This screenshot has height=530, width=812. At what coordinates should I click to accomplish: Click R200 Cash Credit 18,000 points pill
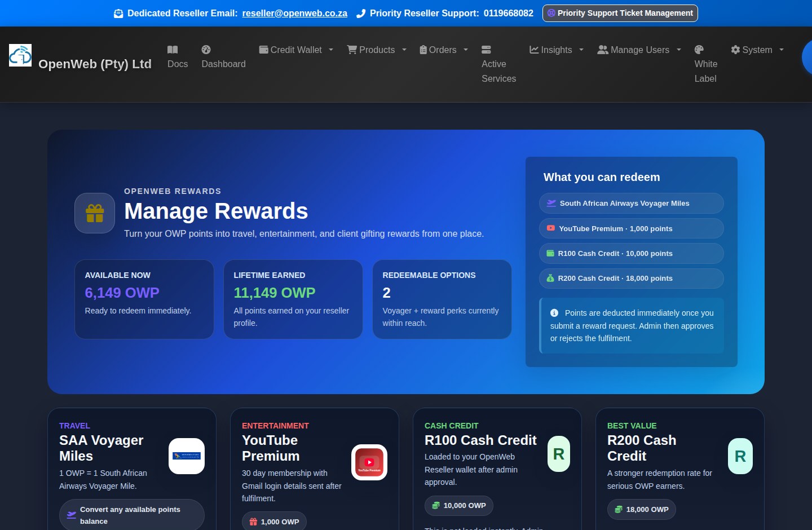[632, 278]
